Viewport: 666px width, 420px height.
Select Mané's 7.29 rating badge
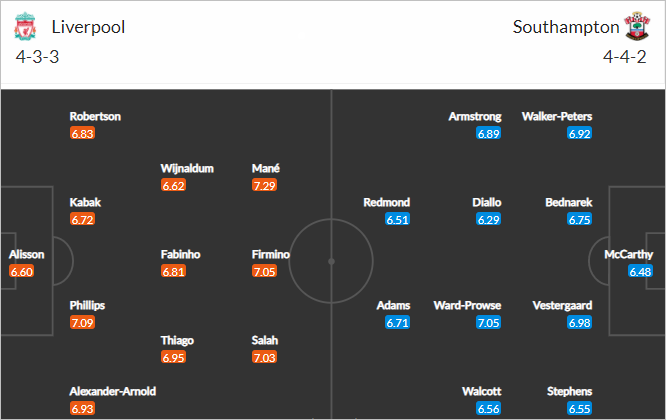click(x=264, y=185)
